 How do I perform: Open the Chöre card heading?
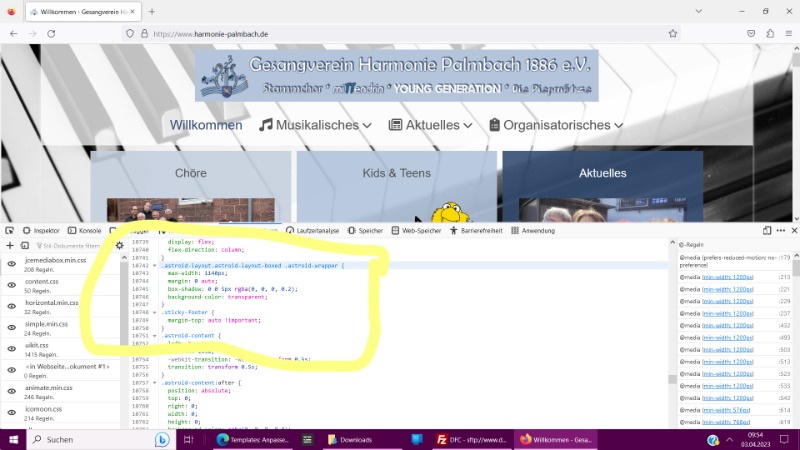tap(191, 173)
